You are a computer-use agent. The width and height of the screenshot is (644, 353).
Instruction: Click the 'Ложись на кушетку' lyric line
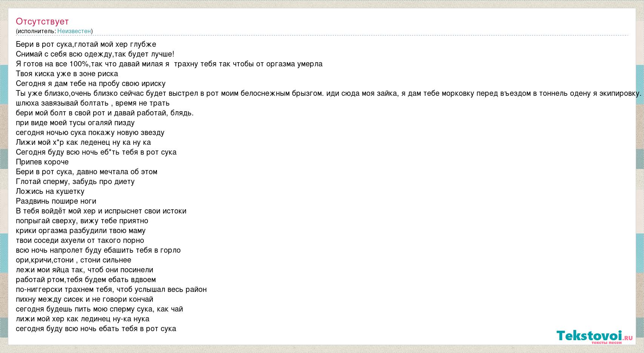pyautogui.click(x=50, y=191)
